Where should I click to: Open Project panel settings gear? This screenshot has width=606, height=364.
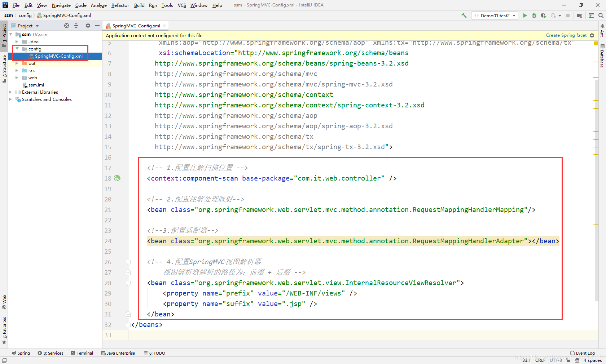[x=88, y=26]
